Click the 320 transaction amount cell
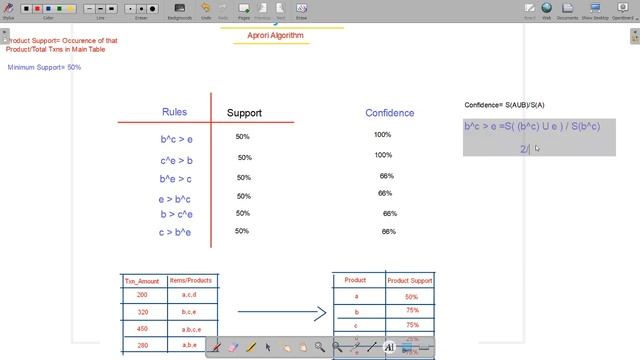Screen dimensions: 640x360 click(143, 312)
